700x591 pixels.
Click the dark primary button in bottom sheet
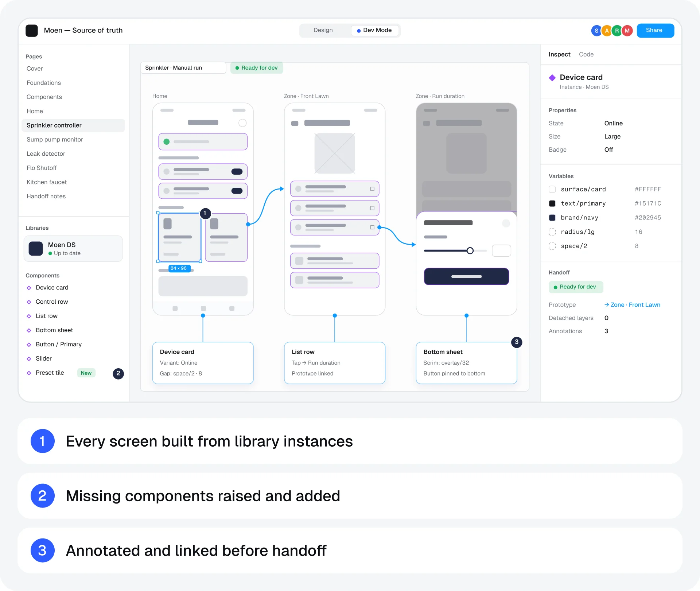(466, 276)
